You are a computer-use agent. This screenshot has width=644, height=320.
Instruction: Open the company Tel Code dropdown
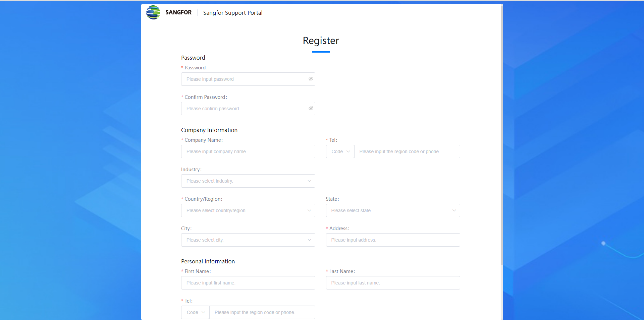pyautogui.click(x=340, y=151)
